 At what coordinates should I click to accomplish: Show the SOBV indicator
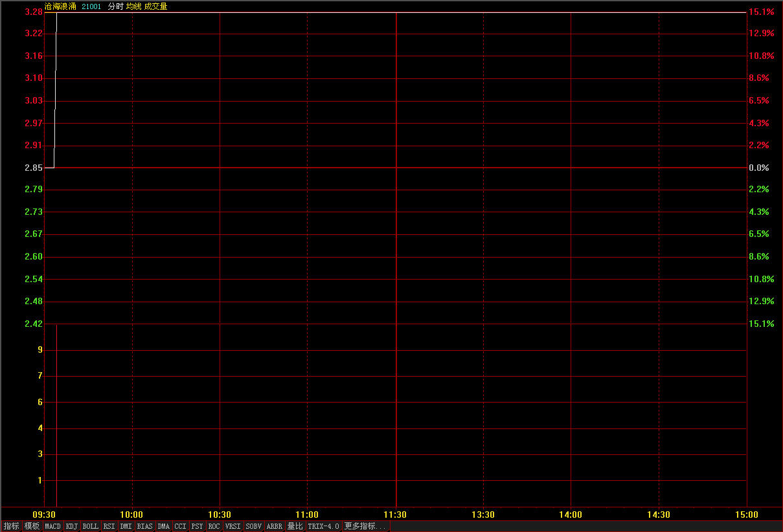(x=253, y=526)
